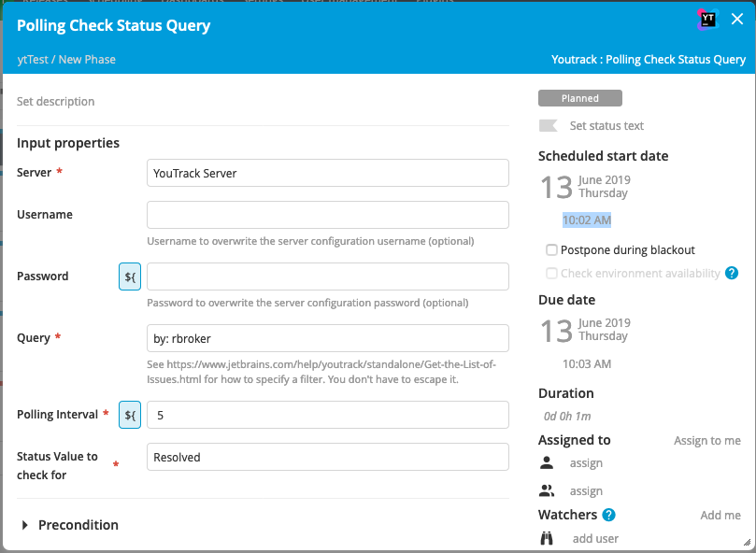This screenshot has height=553, width=756.
Task: Click Assign to me link
Action: tap(706, 441)
